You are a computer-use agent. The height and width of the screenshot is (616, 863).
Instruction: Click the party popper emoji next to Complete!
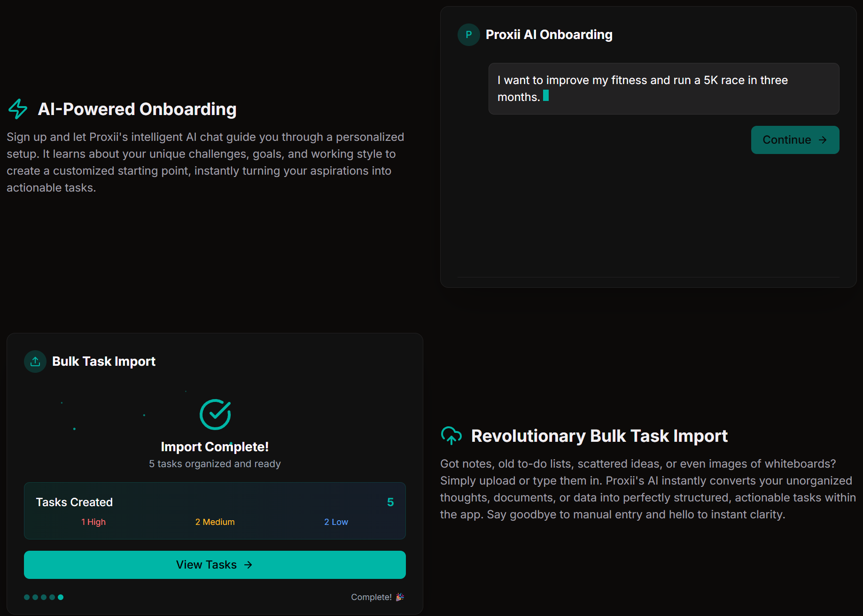click(x=400, y=597)
